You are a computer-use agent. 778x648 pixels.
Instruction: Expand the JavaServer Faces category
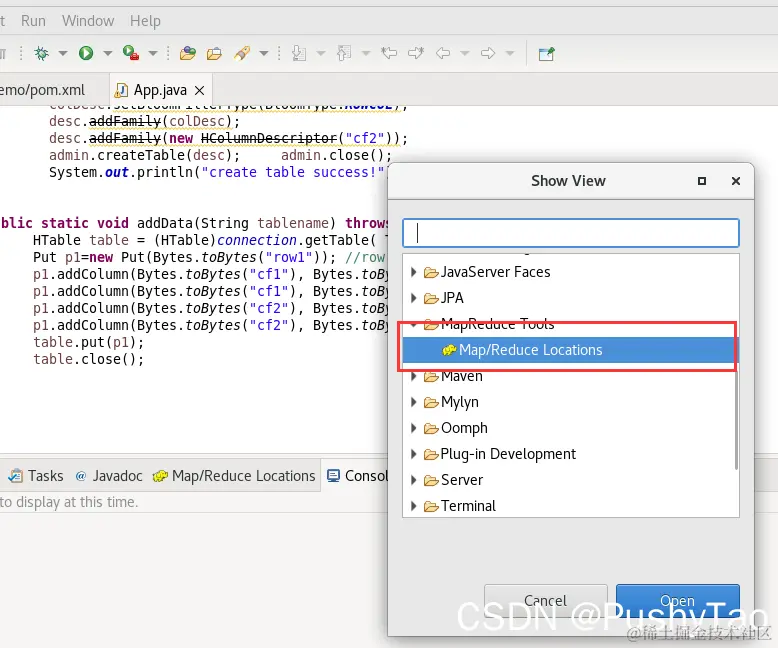[414, 272]
